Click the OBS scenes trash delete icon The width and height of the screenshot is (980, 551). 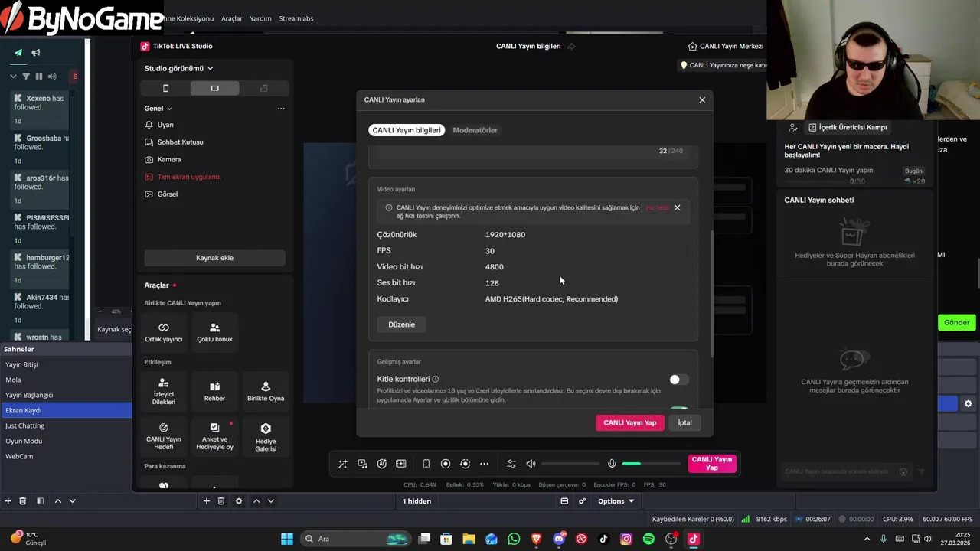point(23,501)
